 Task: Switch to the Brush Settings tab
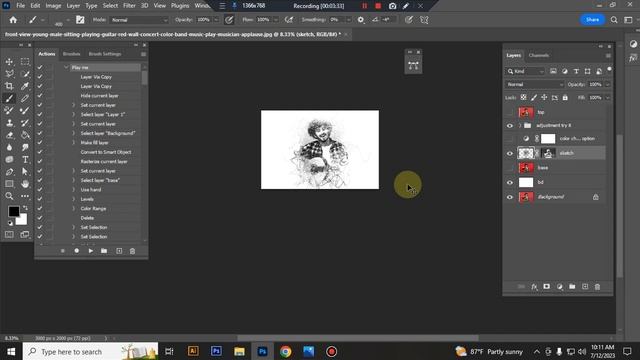pos(105,54)
